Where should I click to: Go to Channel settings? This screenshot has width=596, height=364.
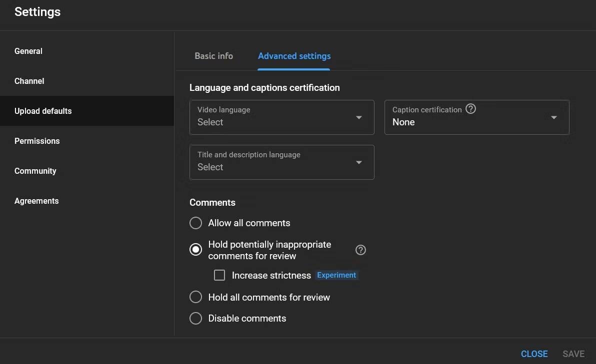point(29,81)
